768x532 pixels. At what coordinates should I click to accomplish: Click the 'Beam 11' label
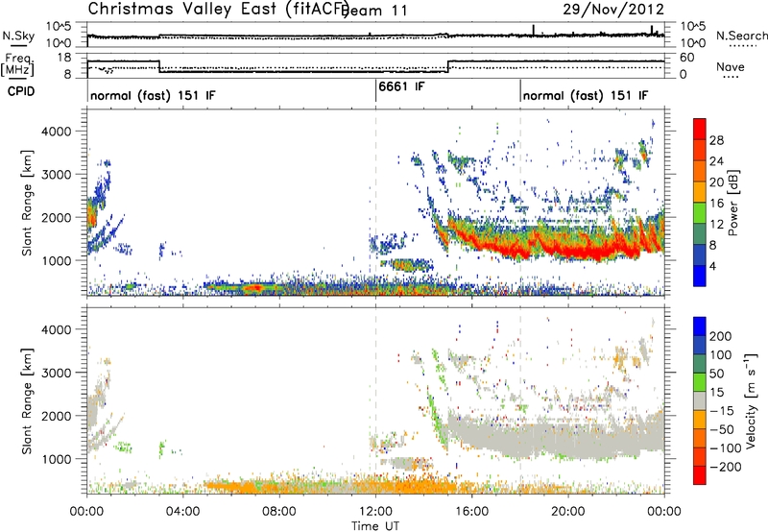[374, 11]
